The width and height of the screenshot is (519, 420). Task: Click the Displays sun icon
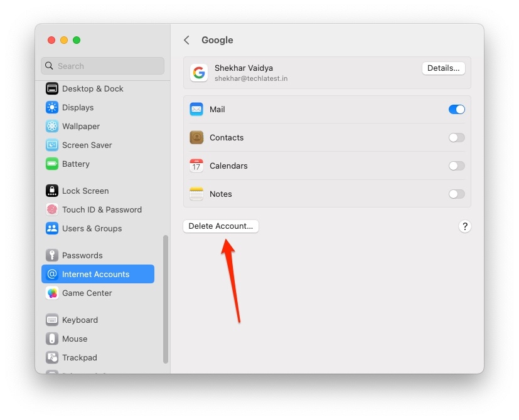click(52, 107)
